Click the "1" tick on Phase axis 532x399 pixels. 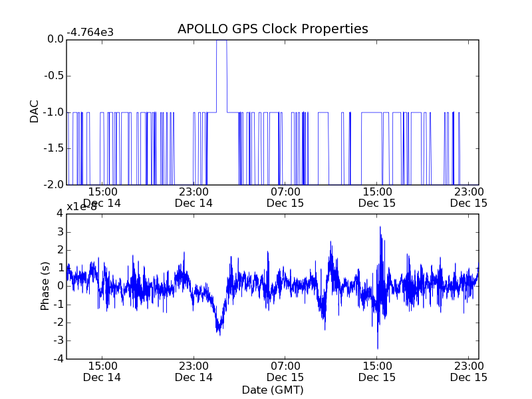(60, 268)
